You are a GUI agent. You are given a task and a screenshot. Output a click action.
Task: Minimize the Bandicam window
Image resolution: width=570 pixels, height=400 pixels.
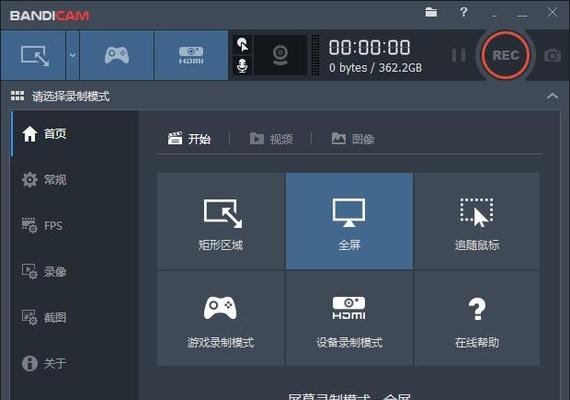click(522, 15)
